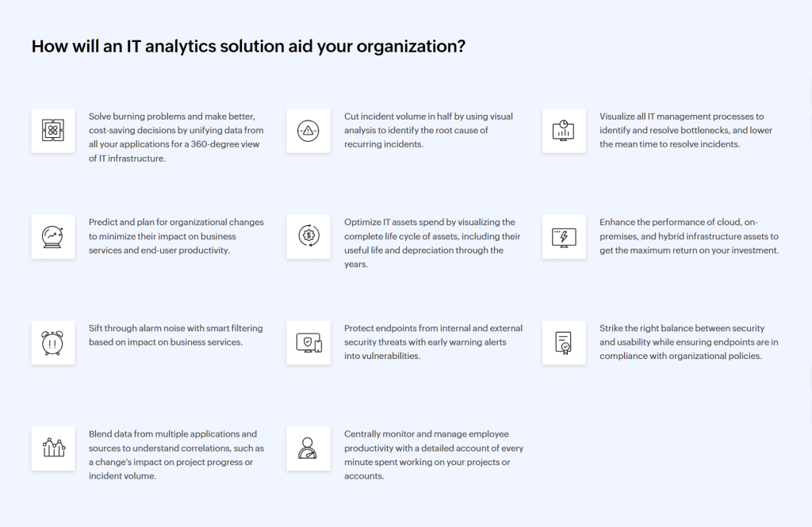Select the compliance certificate icon
This screenshot has height=527, width=812.
click(564, 342)
